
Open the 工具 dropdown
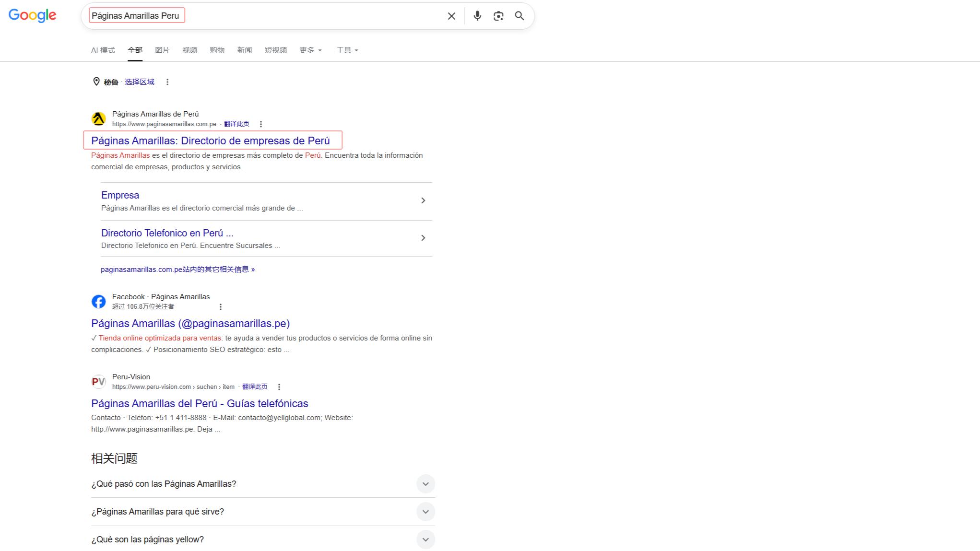(x=347, y=50)
